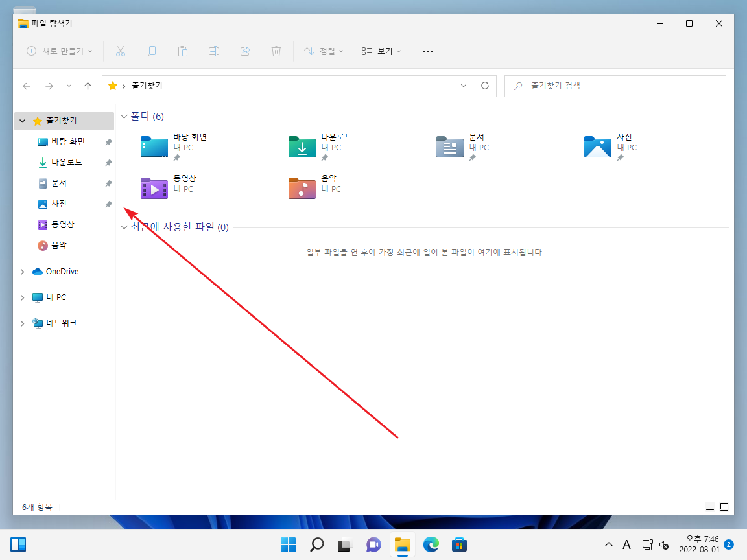Click the Copy icon in toolbar
The image size is (747, 560).
click(x=152, y=51)
